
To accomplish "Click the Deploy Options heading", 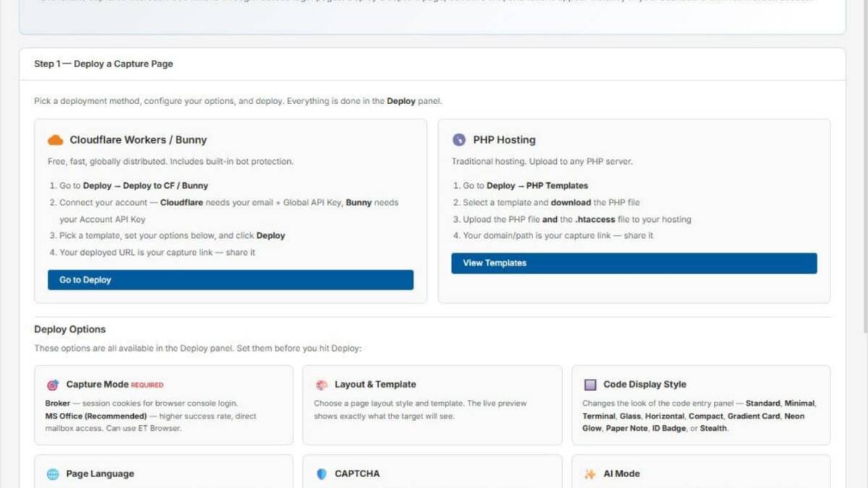I will (x=70, y=330).
